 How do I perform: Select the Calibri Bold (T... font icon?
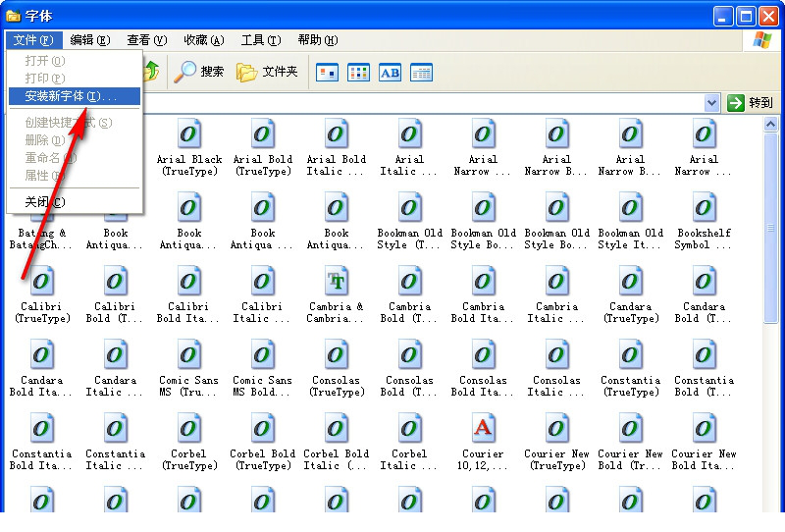click(x=116, y=282)
